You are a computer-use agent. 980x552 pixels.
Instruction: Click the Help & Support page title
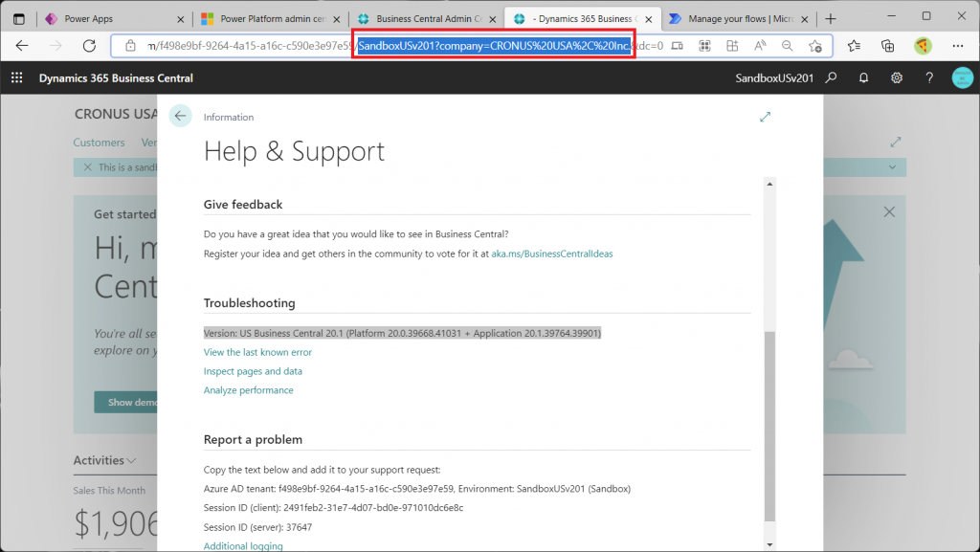pos(295,151)
